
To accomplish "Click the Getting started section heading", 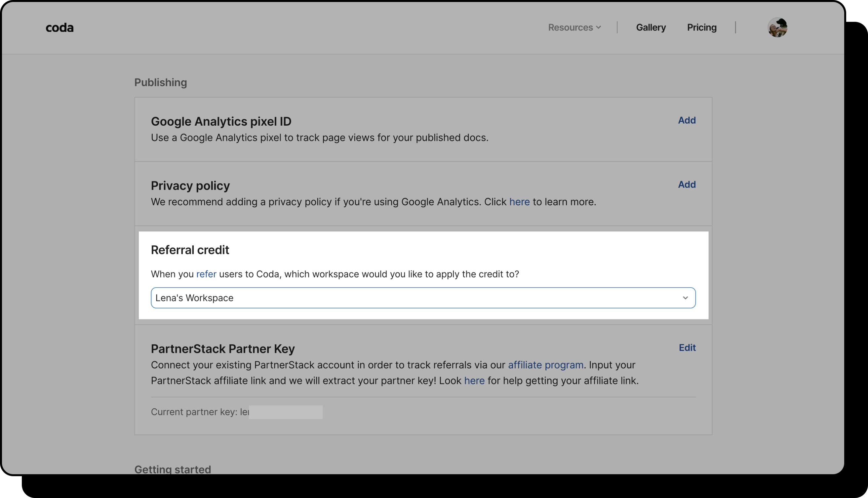I will (x=172, y=469).
